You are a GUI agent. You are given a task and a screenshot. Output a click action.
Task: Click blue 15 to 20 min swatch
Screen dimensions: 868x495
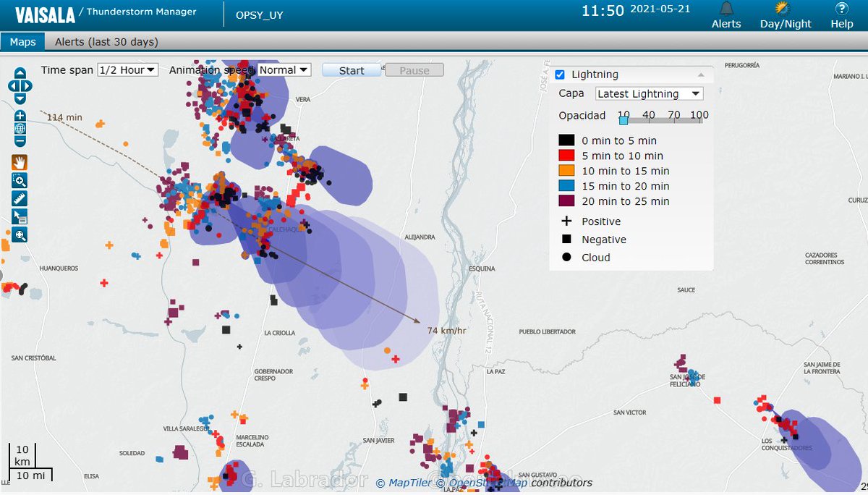[566, 186]
